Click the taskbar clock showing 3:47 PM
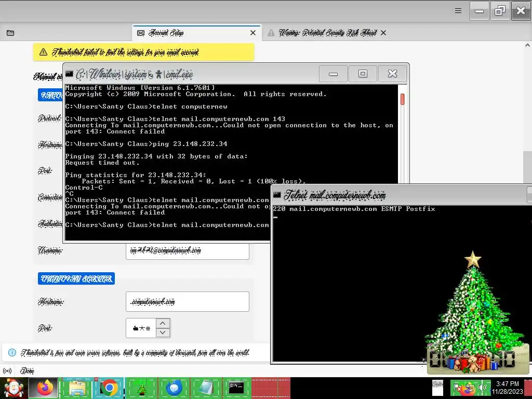 point(508,388)
